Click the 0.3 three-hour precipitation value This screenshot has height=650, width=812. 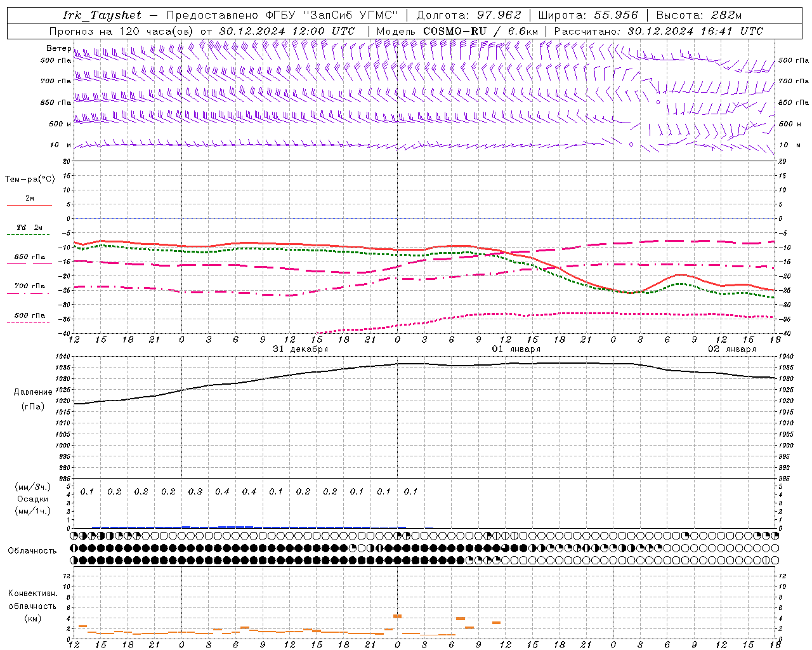(x=195, y=491)
